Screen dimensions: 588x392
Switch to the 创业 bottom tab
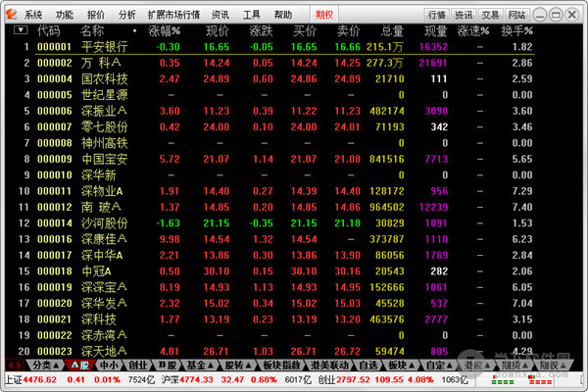point(137,365)
